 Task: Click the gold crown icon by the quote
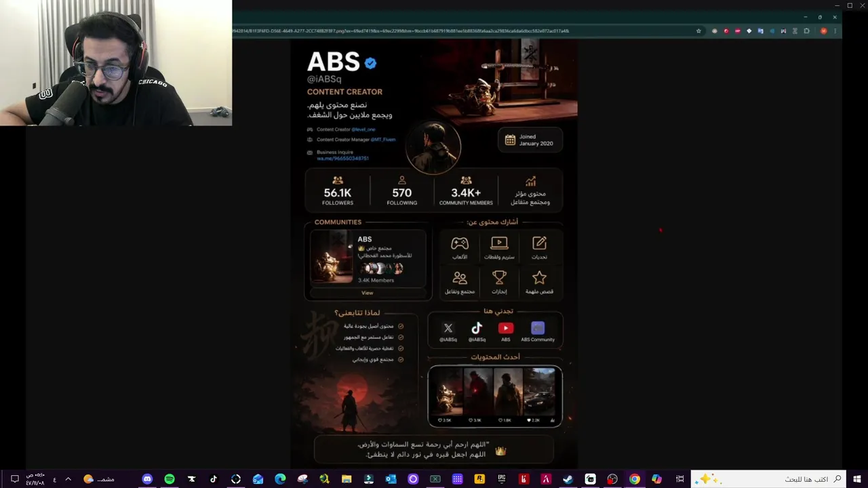pyautogui.click(x=500, y=451)
